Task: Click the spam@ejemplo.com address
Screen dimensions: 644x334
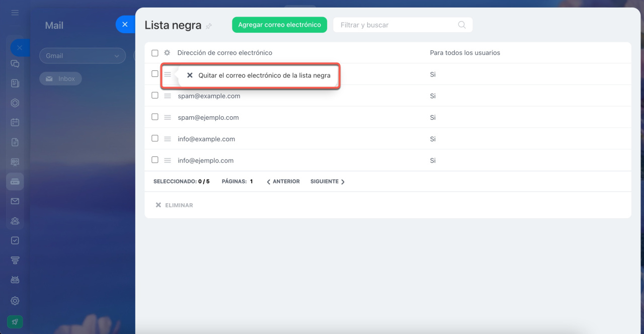Action: 208,118
